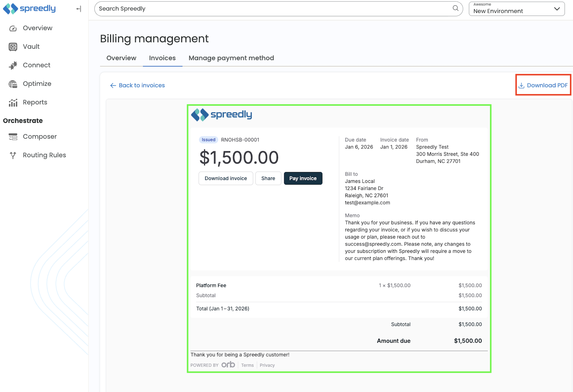The width and height of the screenshot is (573, 392).
Task: Go back via Back to invoices link
Action: coord(137,85)
